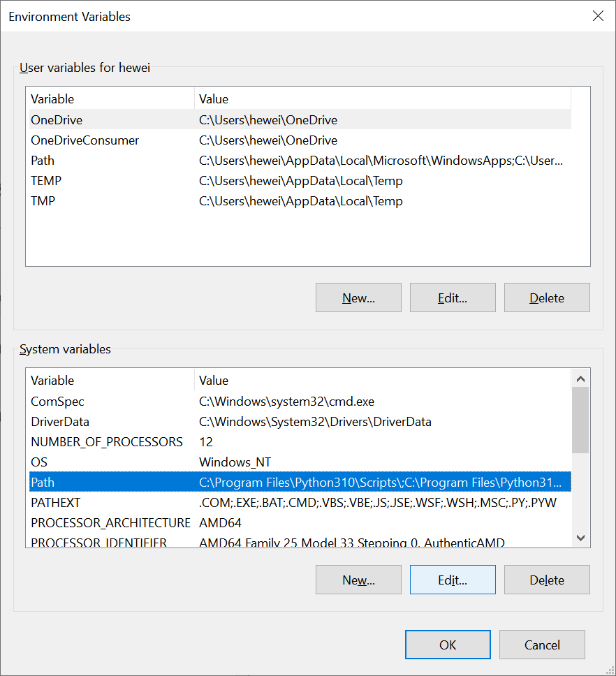Delete the selected user variable
The width and height of the screenshot is (616, 676).
(547, 297)
